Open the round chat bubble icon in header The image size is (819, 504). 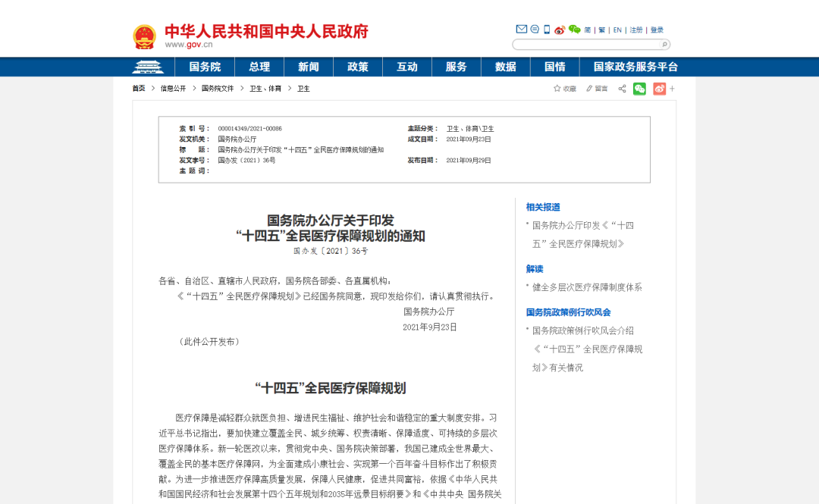(x=535, y=30)
